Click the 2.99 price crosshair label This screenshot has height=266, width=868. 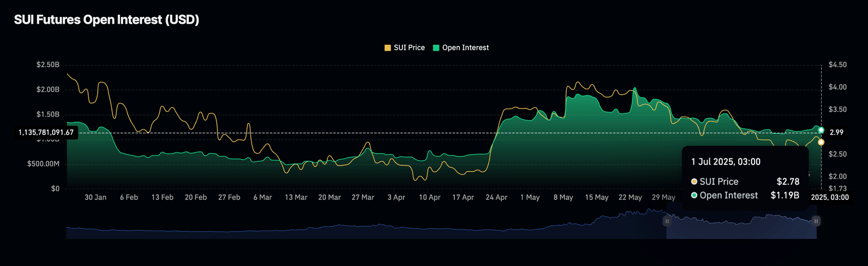pos(836,133)
